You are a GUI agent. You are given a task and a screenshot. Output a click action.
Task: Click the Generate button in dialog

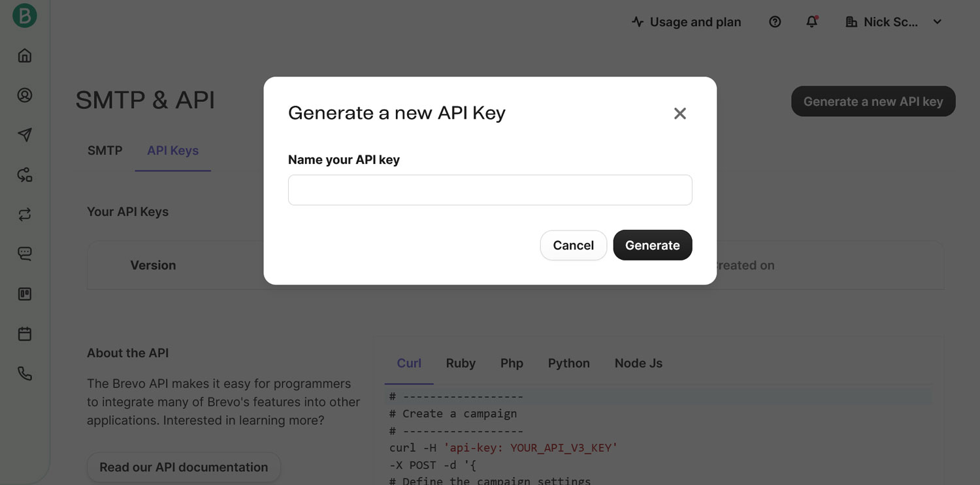click(653, 245)
